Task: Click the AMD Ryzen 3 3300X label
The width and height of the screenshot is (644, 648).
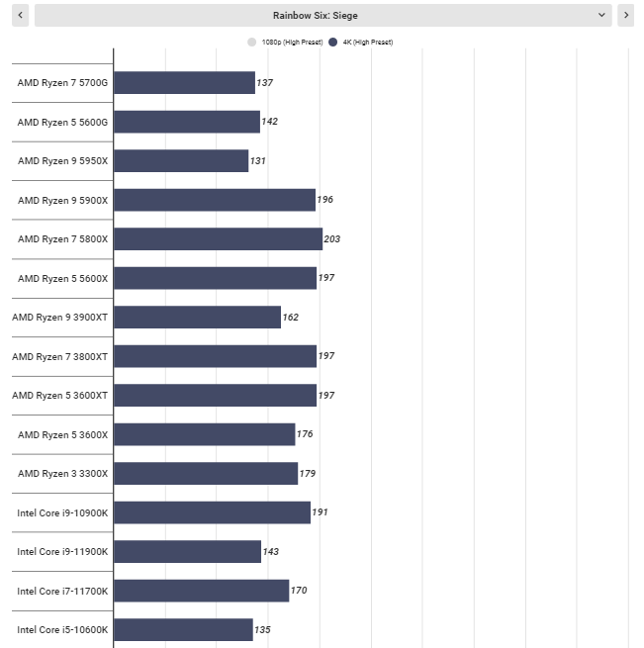Action: tap(63, 474)
